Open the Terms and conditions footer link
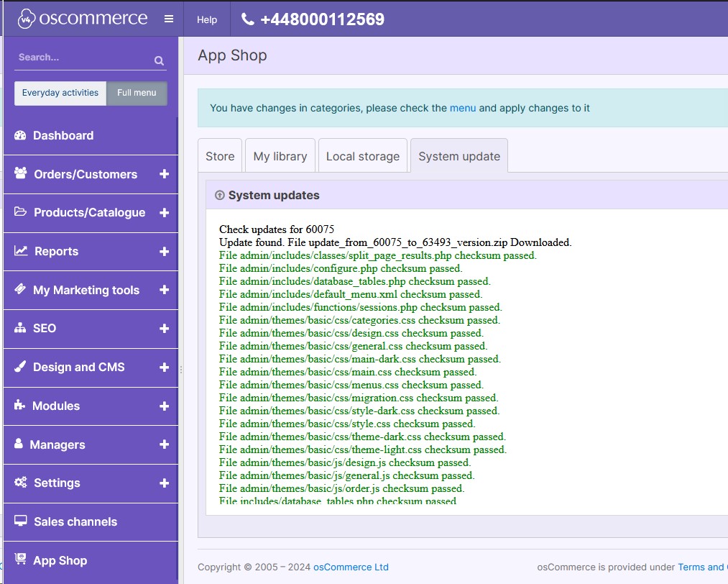 [702, 567]
